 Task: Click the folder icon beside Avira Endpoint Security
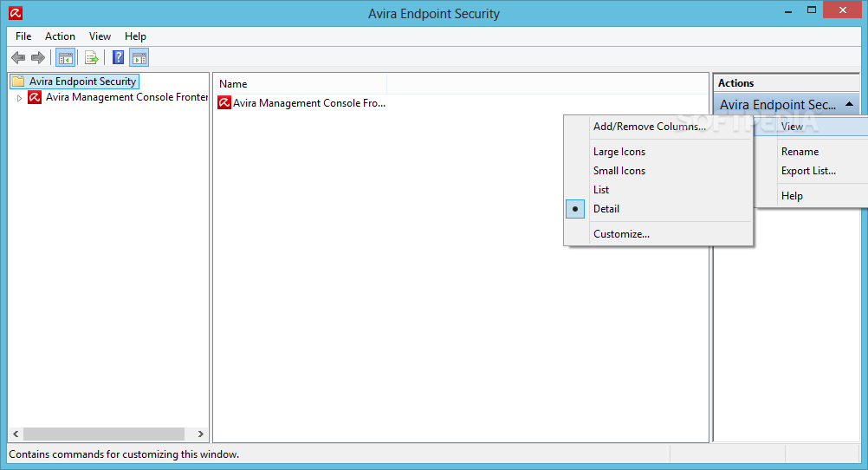pyautogui.click(x=18, y=82)
